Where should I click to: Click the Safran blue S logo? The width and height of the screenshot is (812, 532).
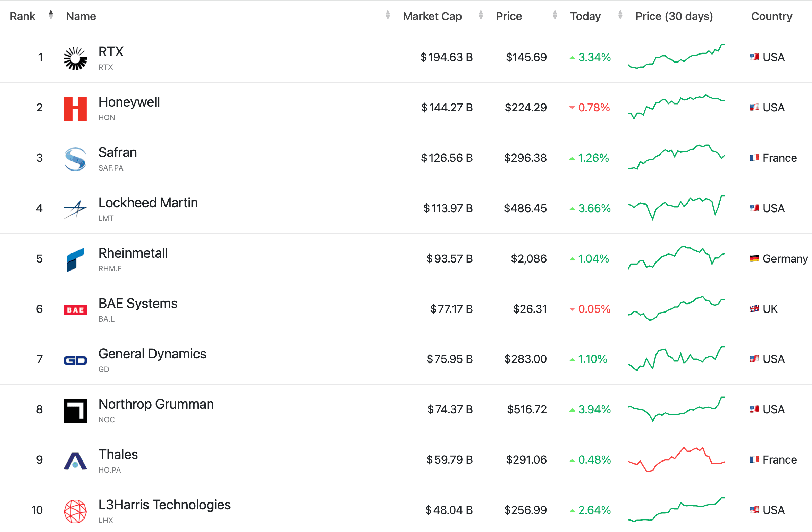[75, 159]
